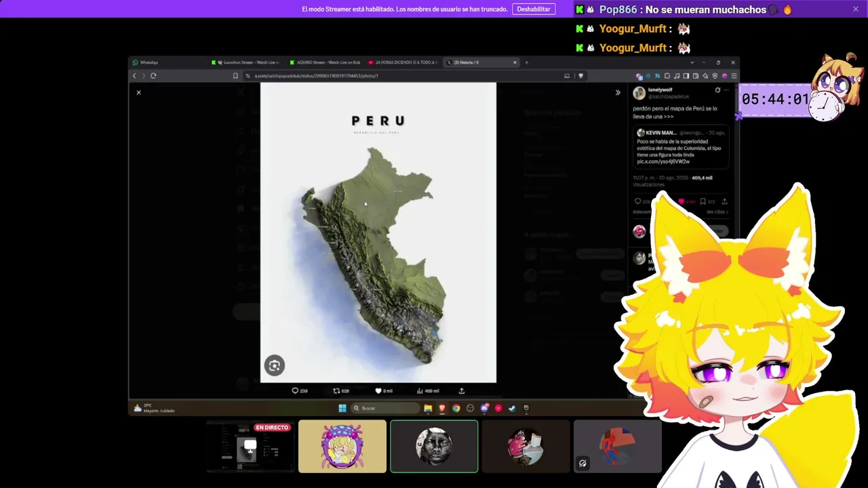Viewport: 868px width, 488px height.
Task: Click the Grok icon on the tweet
Action: pos(717,89)
